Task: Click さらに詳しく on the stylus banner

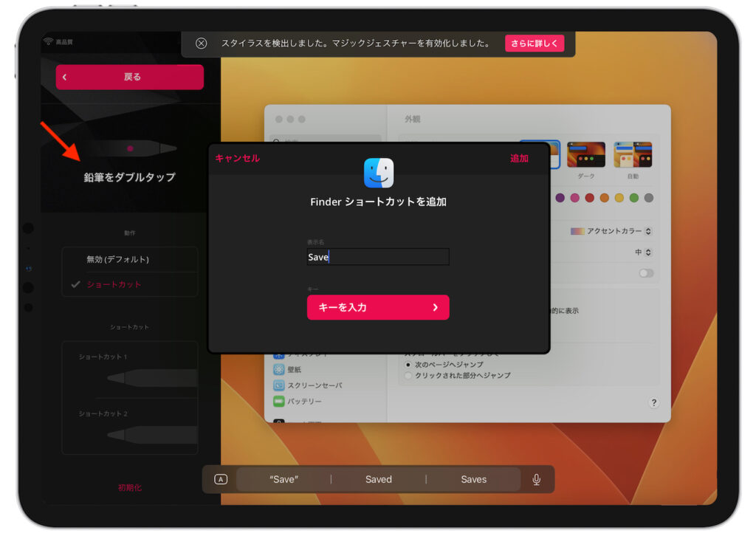Action: pos(535,43)
